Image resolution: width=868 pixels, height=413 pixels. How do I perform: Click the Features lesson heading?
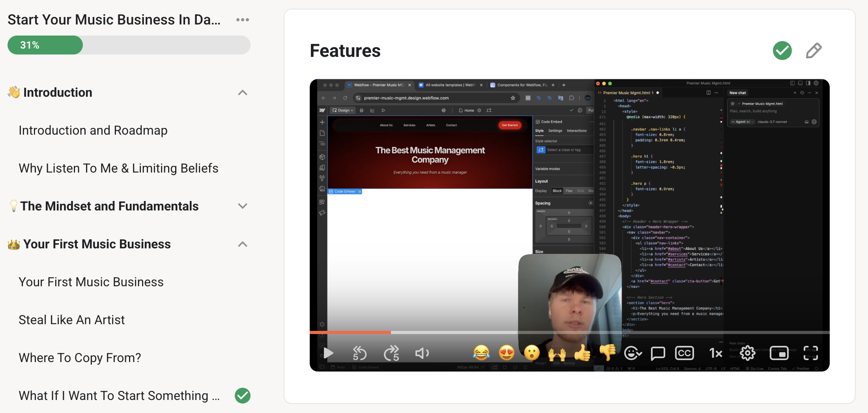coord(345,51)
